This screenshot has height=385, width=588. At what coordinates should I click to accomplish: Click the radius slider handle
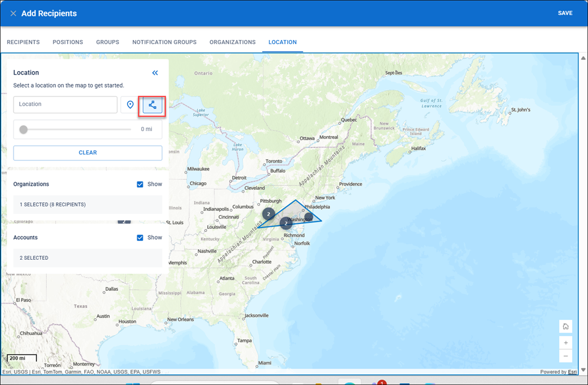(x=24, y=129)
